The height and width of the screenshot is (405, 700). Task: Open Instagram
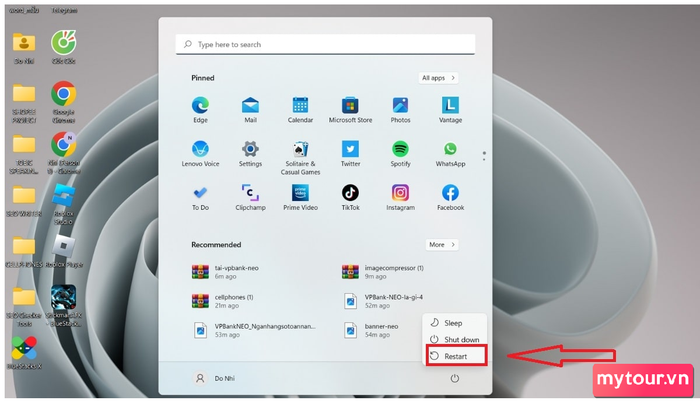tap(400, 197)
